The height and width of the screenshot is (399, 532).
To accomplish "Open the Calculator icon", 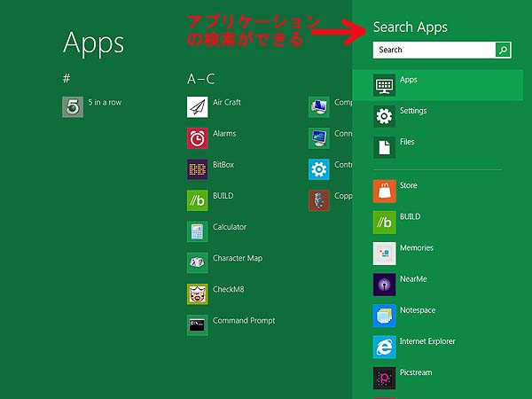I will (x=197, y=231).
